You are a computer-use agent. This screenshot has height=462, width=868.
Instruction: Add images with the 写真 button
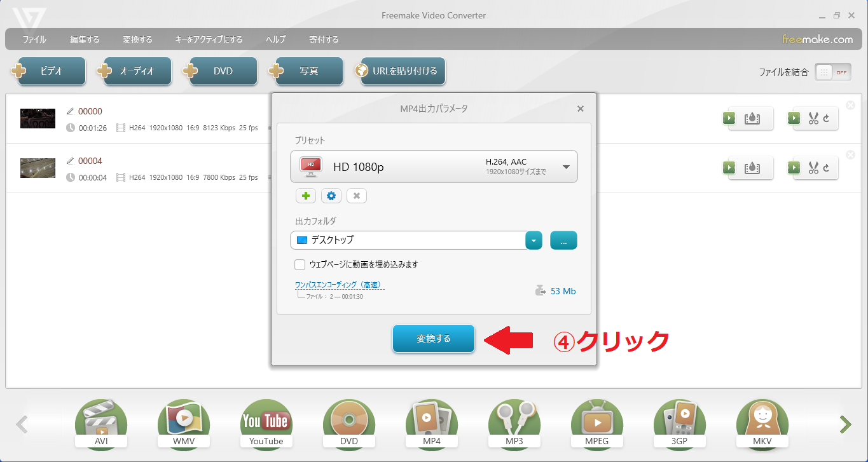(306, 71)
